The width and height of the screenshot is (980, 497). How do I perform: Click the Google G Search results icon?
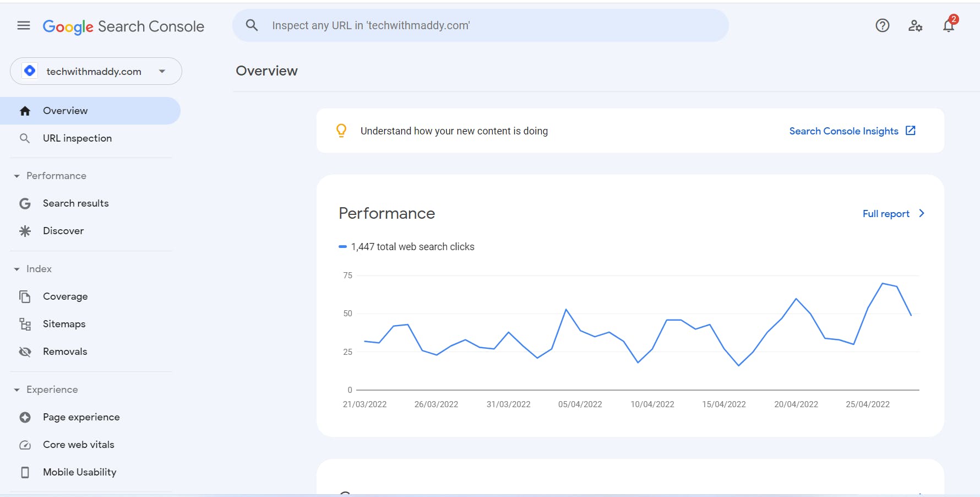(25, 203)
